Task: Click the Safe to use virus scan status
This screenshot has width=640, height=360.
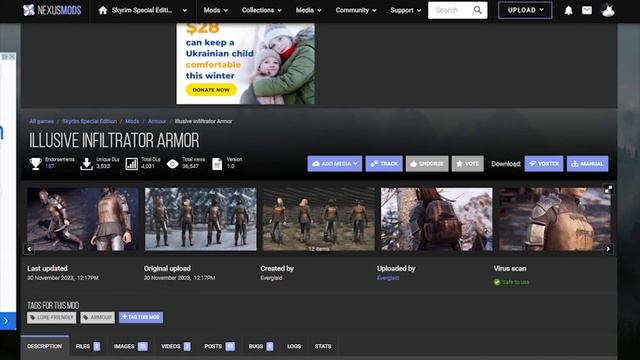Action: (511, 282)
